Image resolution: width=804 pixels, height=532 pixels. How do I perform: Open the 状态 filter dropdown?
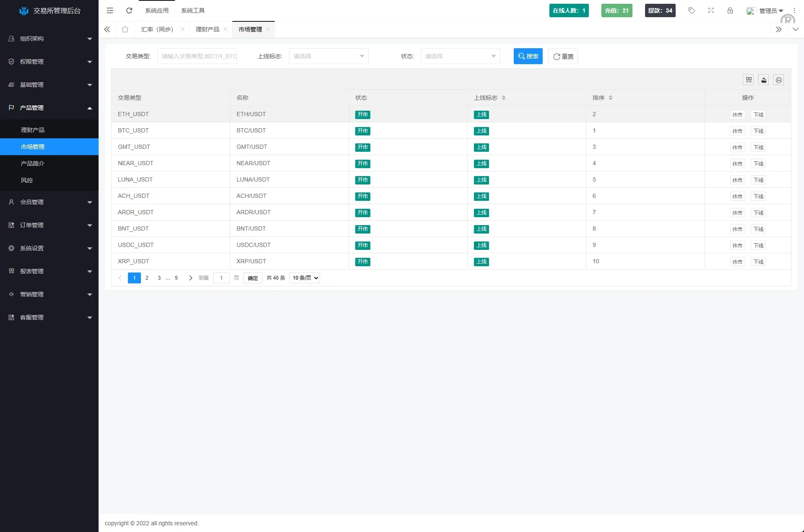[x=460, y=56]
